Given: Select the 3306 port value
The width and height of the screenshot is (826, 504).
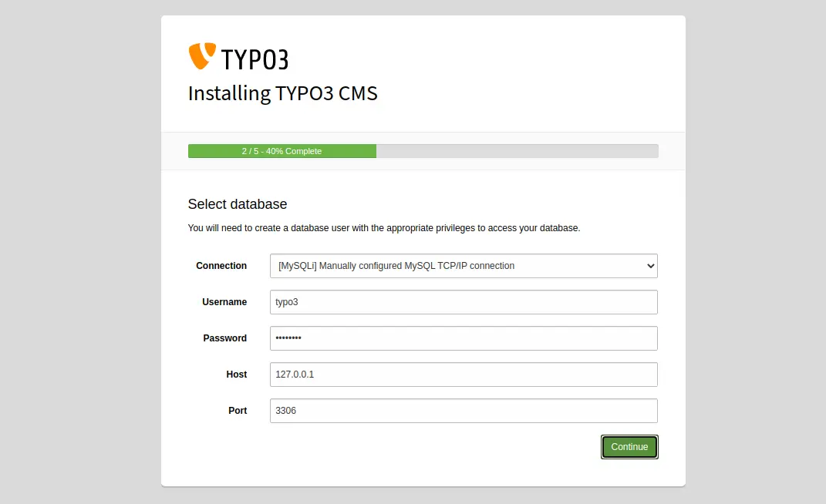Looking at the screenshot, I should click(286, 410).
